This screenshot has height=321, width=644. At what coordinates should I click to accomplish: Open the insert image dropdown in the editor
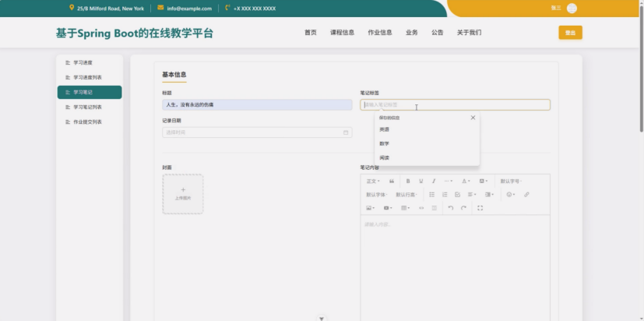click(370, 208)
